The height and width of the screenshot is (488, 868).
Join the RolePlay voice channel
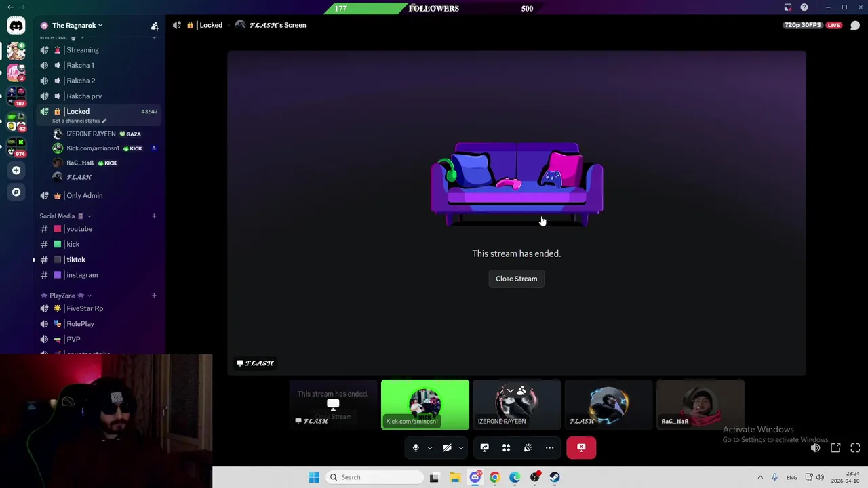click(98, 324)
